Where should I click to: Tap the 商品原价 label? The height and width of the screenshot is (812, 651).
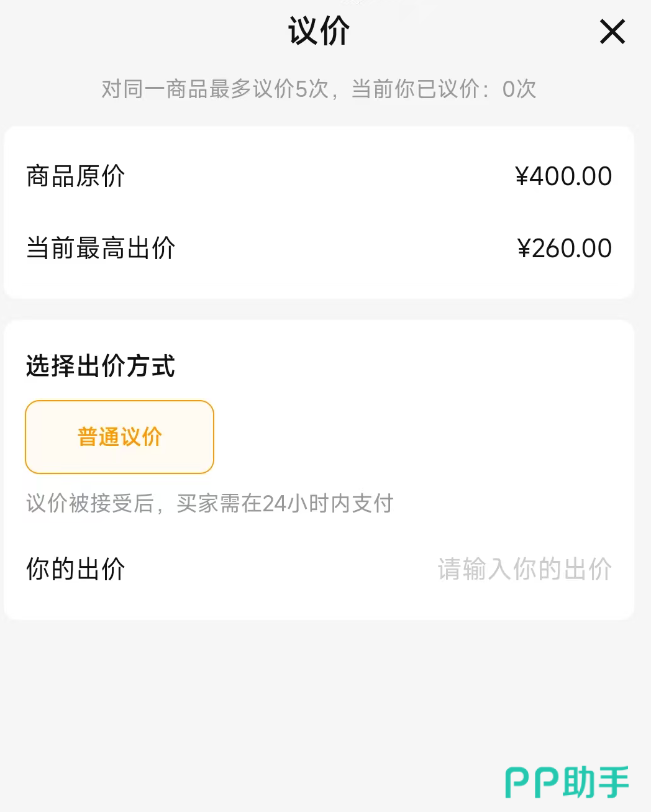76,176
